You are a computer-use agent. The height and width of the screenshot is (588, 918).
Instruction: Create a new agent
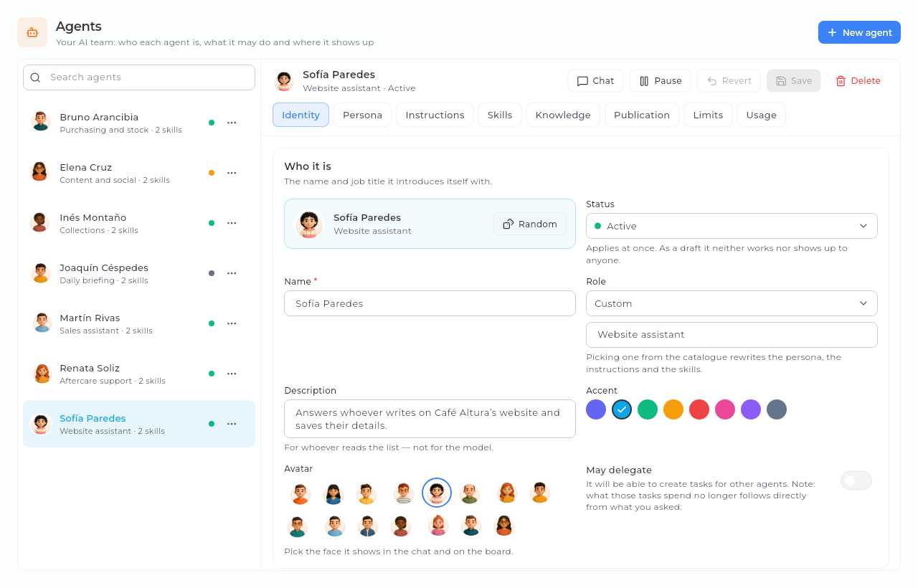coord(859,32)
